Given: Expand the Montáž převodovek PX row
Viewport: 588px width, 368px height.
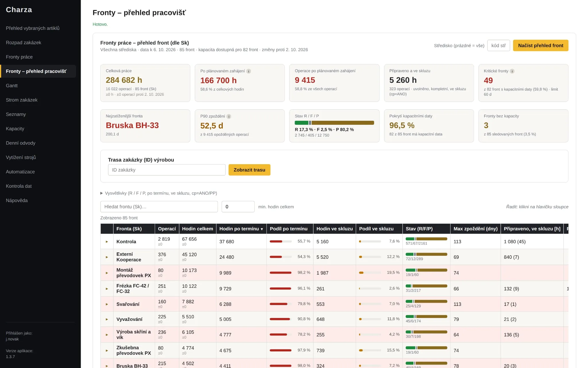Looking at the screenshot, I should 107,273.
